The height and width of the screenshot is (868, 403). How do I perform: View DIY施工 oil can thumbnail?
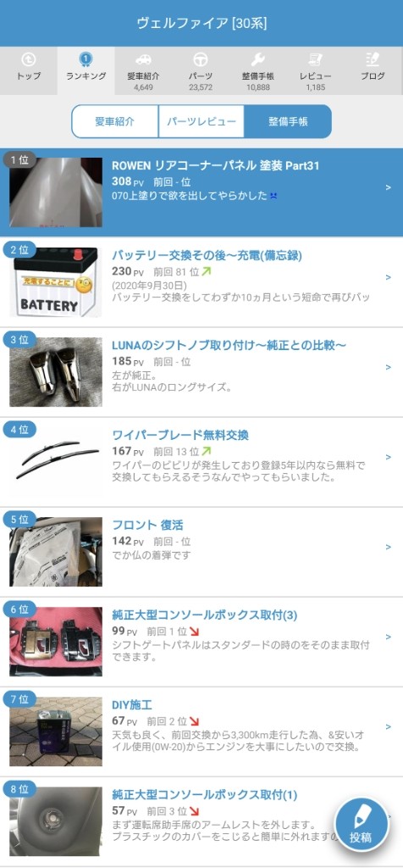[x=56, y=732]
